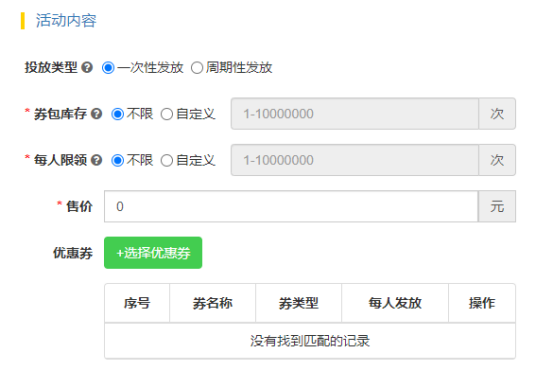Focus the 售价 price input field
This screenshot has width=554, height=371.
click(x=291, y=206)
